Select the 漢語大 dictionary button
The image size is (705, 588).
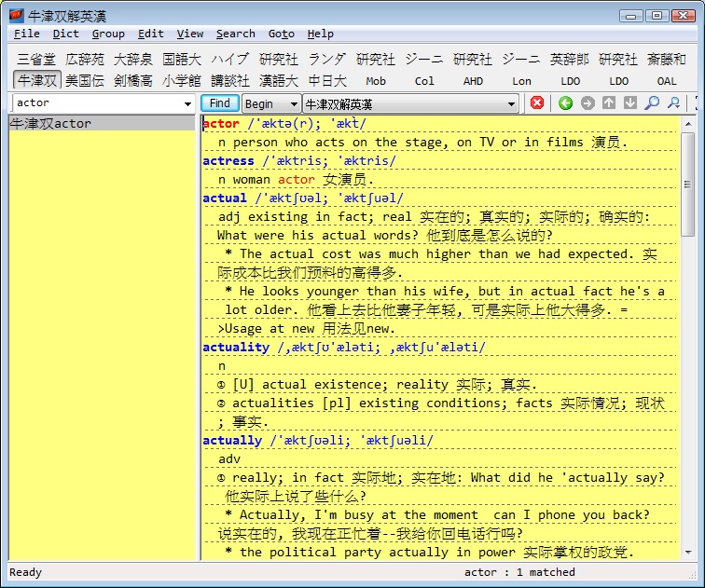(279, 80)
